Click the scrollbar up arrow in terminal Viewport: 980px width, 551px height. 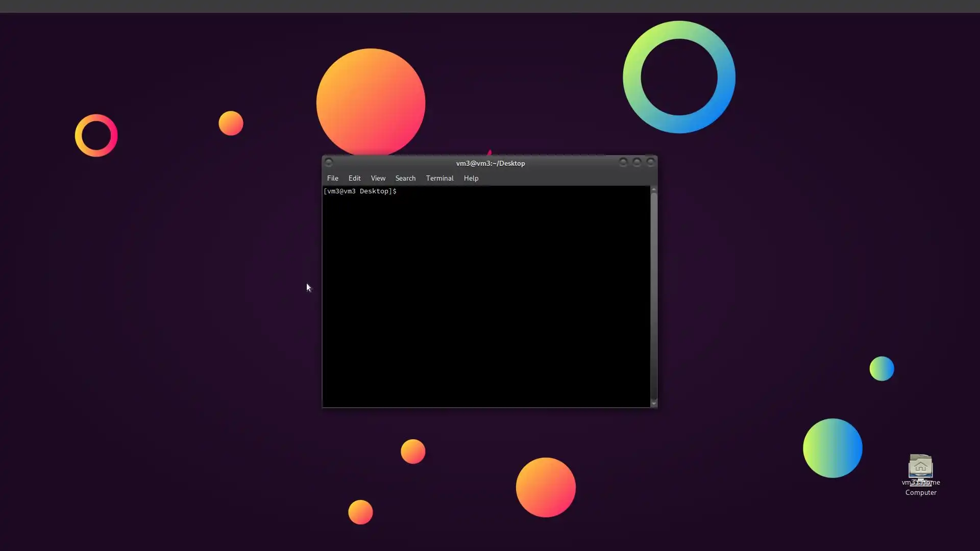pyautogui.click(x=653, y=190)
